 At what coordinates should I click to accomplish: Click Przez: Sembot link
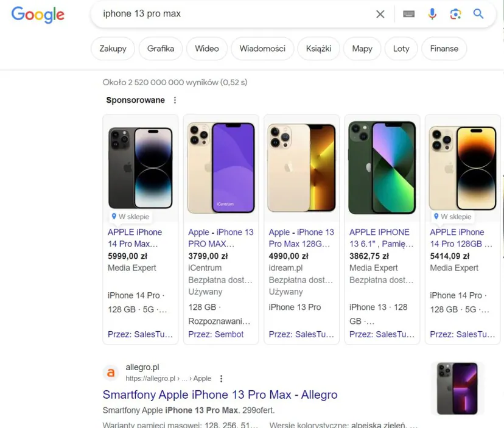(x=216, y=334)
